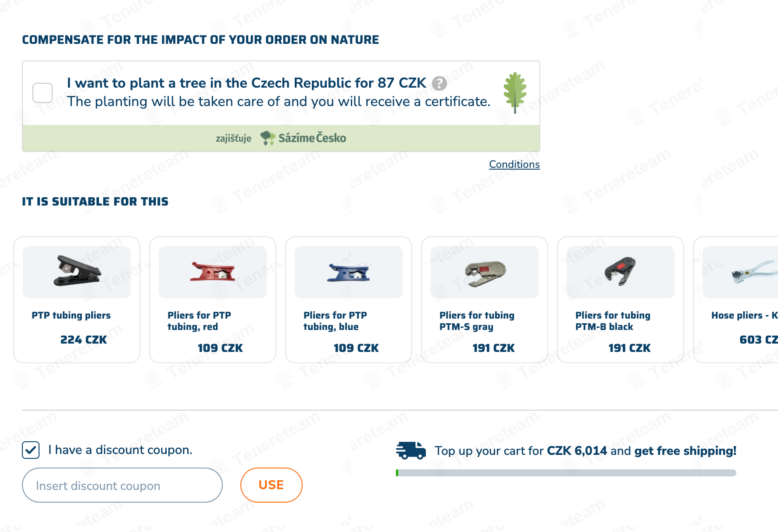Click the Sázíme Česko logo
Screen dimensions: 778x532
point(303,138)
